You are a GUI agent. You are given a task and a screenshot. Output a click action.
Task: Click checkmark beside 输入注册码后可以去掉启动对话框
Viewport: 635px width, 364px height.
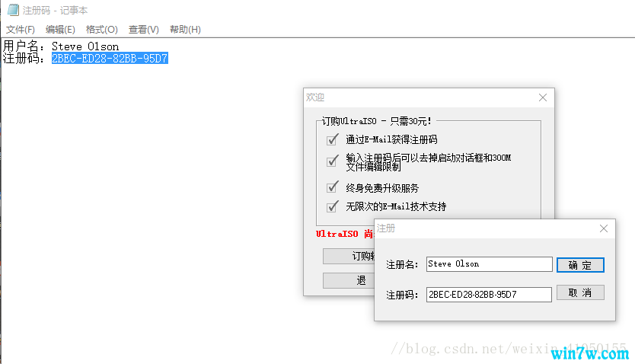[x=332, y=161]
